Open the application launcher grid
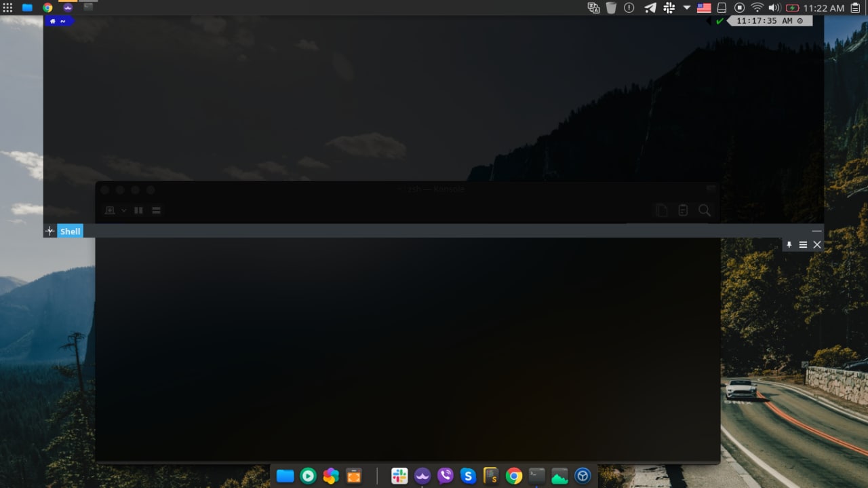The height and width of the screenshot is (488, 868). click(x=8, y=7)
